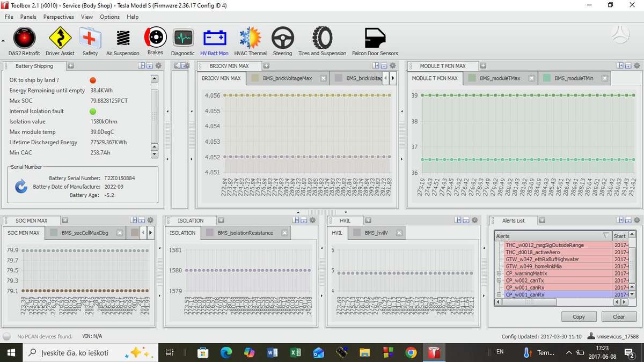This screenshot has height=362, width=644.
Task: Switch to the BMS_brickVoltageMax tab
Action: point(287,78)
